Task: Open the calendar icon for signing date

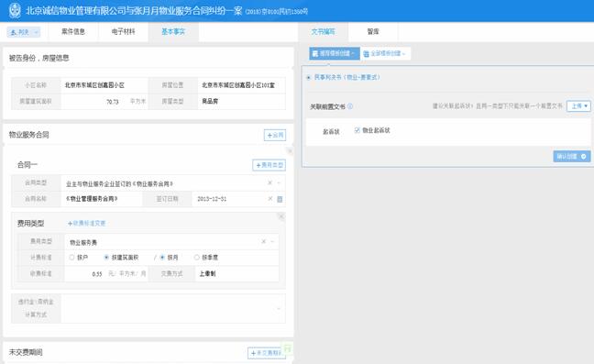Action: point(280,199)
